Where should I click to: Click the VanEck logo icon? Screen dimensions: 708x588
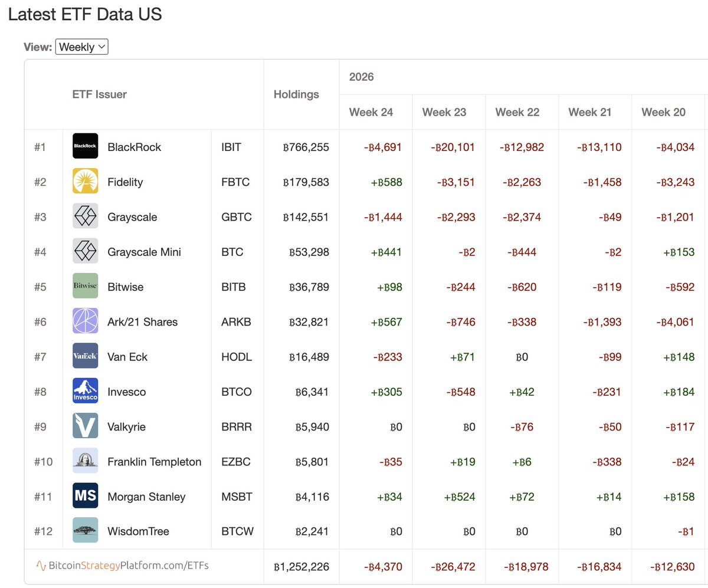(86, 356)
